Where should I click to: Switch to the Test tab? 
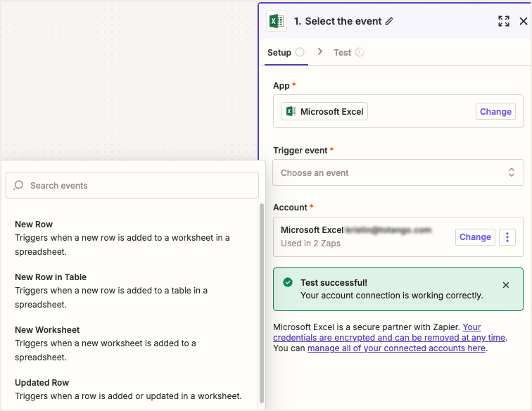click(x=349, y=53)
